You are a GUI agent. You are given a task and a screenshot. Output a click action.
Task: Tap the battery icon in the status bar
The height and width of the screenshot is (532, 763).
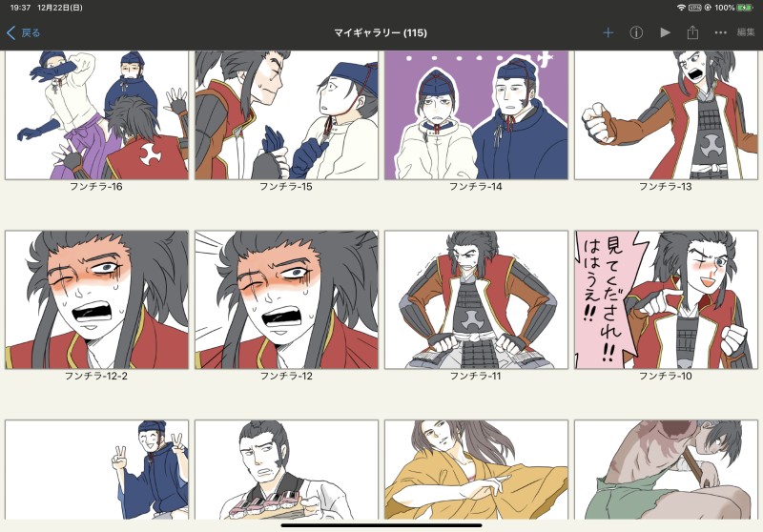click(745, 8)
